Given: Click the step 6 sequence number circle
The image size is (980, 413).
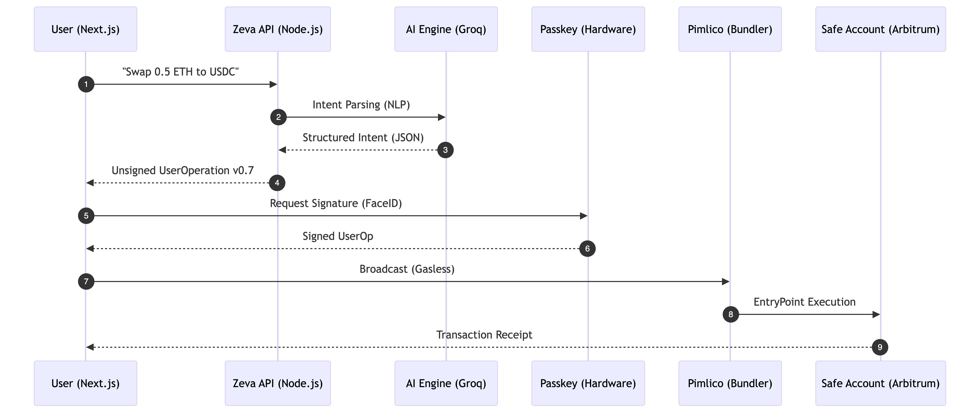Looking at the screenshot, I should (x=587, y=249).
